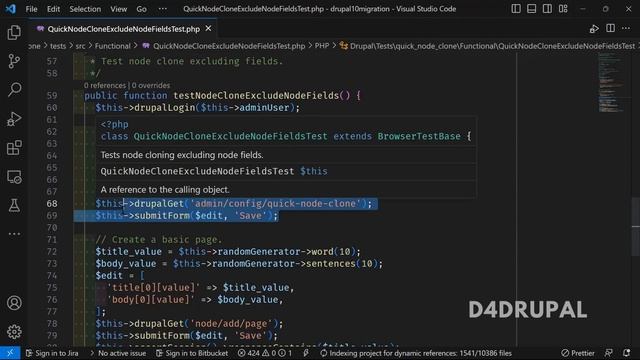
Task: Click 'adminUser' on line 60
Action: coord(264,108)
